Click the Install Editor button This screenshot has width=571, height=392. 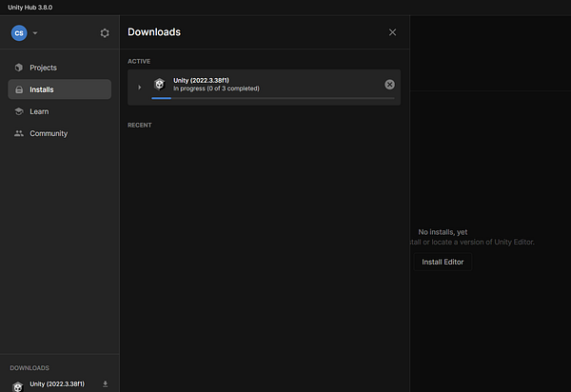(443, 262)
